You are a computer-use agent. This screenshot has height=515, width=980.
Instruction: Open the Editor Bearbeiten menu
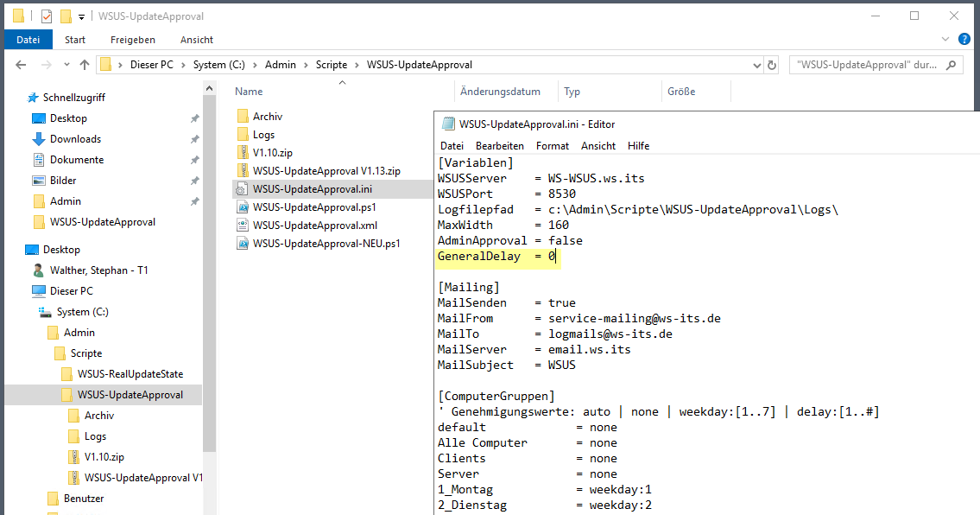(499, 146)
